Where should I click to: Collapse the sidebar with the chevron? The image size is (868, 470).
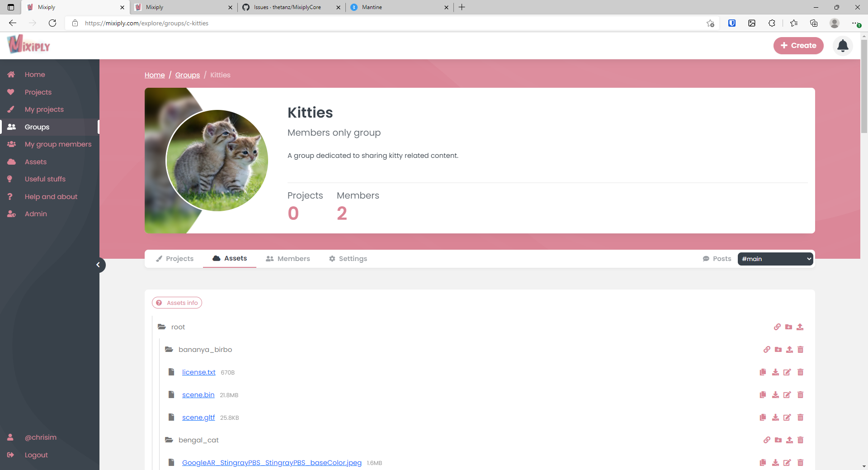[x=98, y=265]
